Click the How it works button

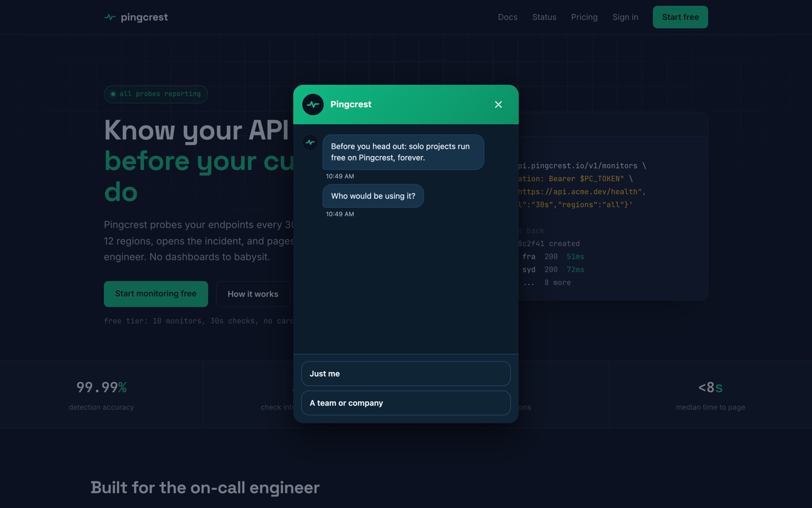(x=253, y=294)
